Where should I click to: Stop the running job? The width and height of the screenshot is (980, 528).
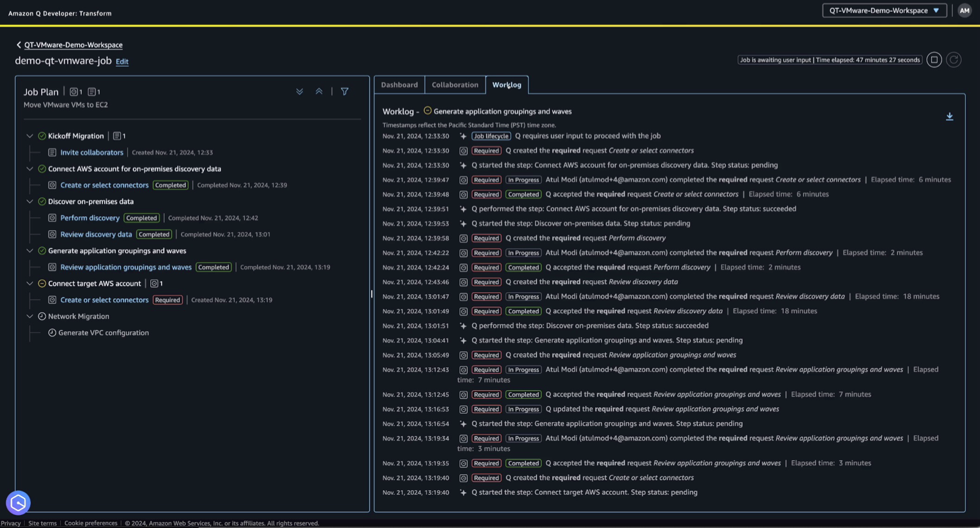pyautogui.click(x=934, y=59)
